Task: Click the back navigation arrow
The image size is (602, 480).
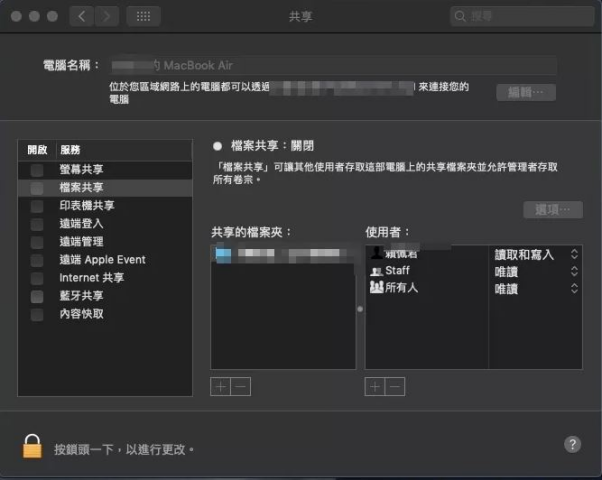Action: pyautogui.click(x=81, y=16)
